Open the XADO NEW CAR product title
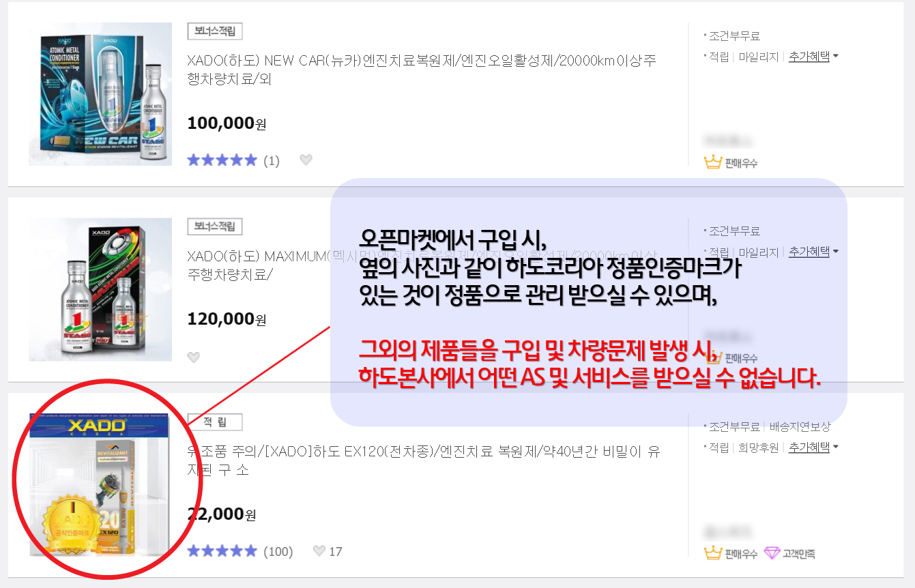Viewport: 915px width, 588px height. 421,70
